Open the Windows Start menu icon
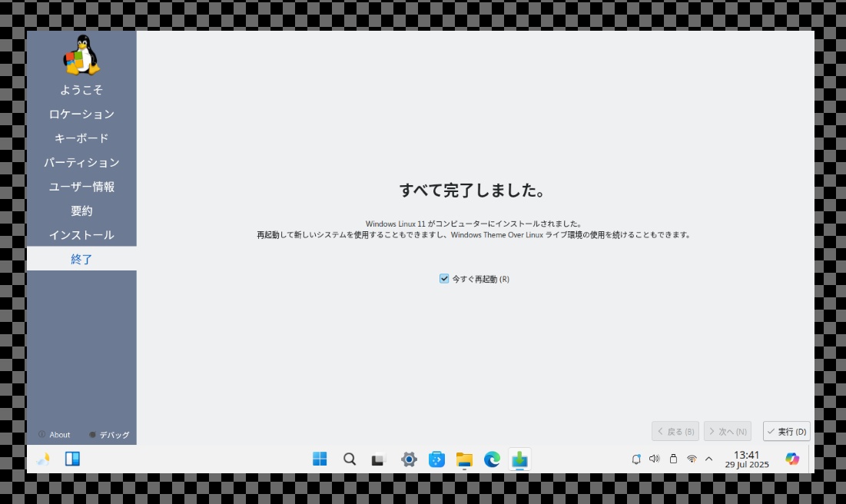 pyautogui.click(x=320, y=459)
